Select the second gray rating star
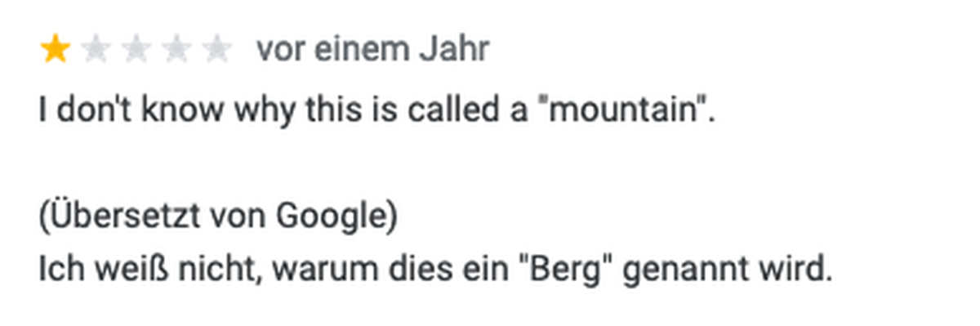The width and height of the screenshot is (980, 326). point(96,51)
